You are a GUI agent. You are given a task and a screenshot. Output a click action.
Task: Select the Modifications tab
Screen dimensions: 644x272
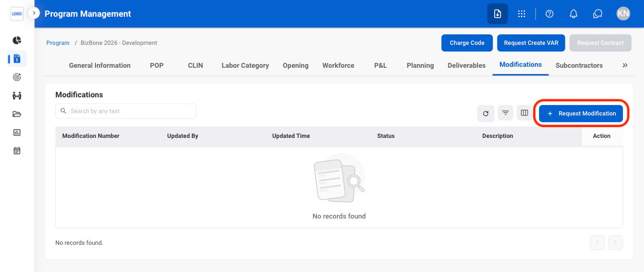[520, 64]
